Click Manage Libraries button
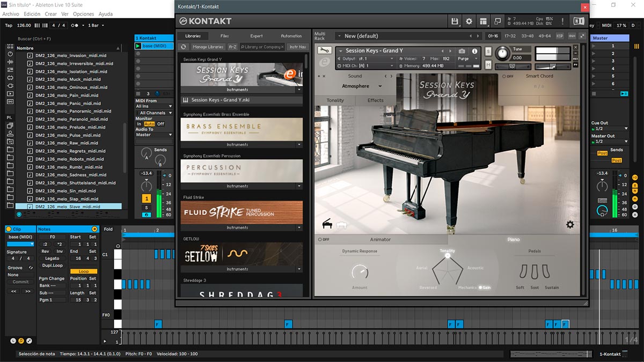This screenshot has width=644, height=362. click(x=208, y=47)
